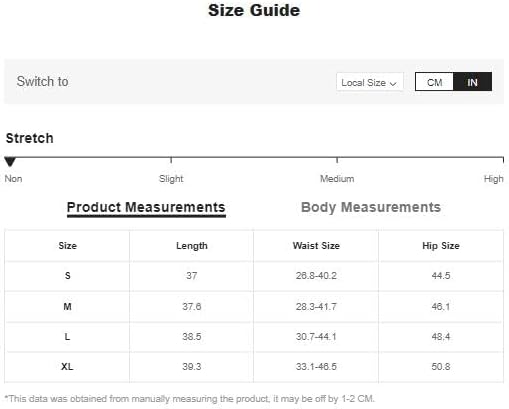This screenshot has height=409, width=509.
Task: Click the Slight stretch tick mark
Action: coord(171,160)
